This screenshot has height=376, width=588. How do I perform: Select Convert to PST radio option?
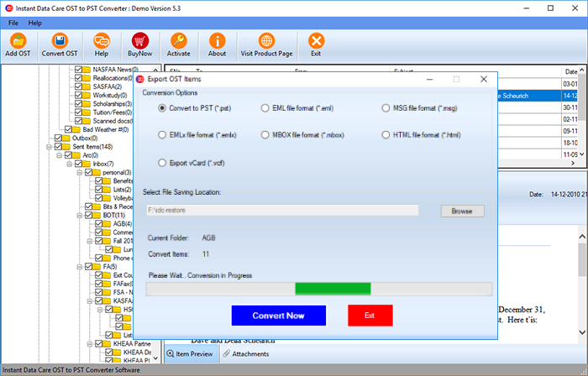coord(162,108)
